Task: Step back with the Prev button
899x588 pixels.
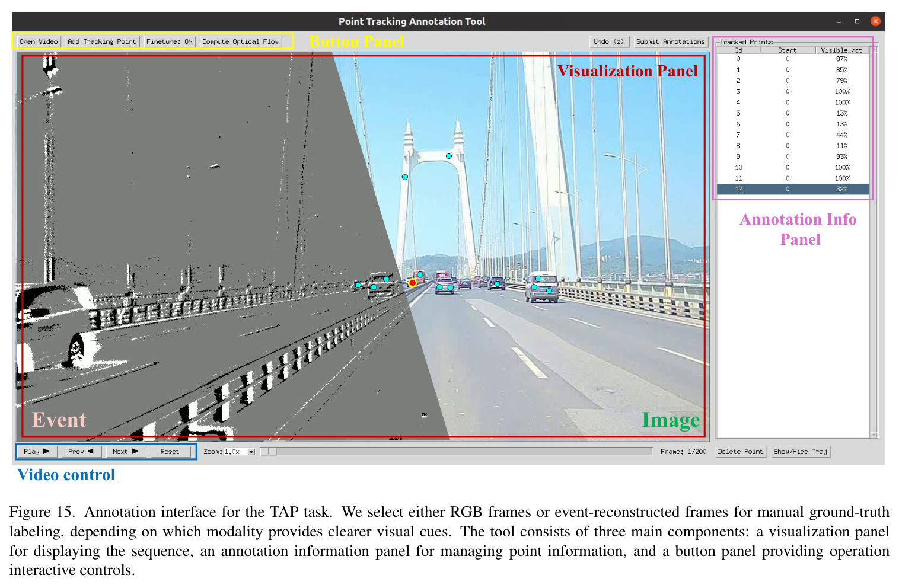Action: tap(81, 452)
